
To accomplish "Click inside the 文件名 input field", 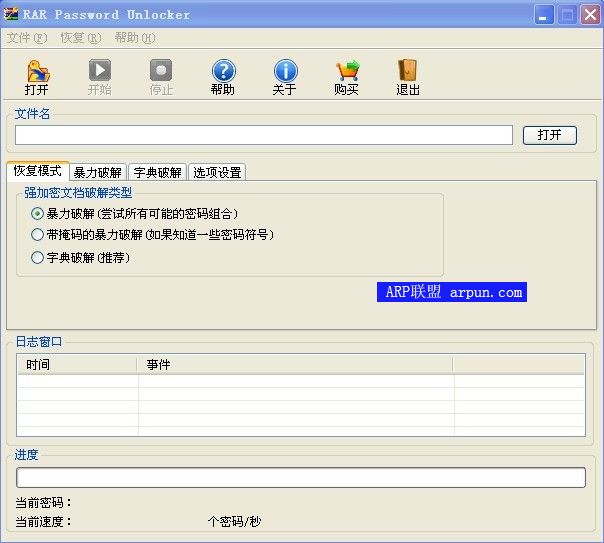I will [x=264, y=135].
